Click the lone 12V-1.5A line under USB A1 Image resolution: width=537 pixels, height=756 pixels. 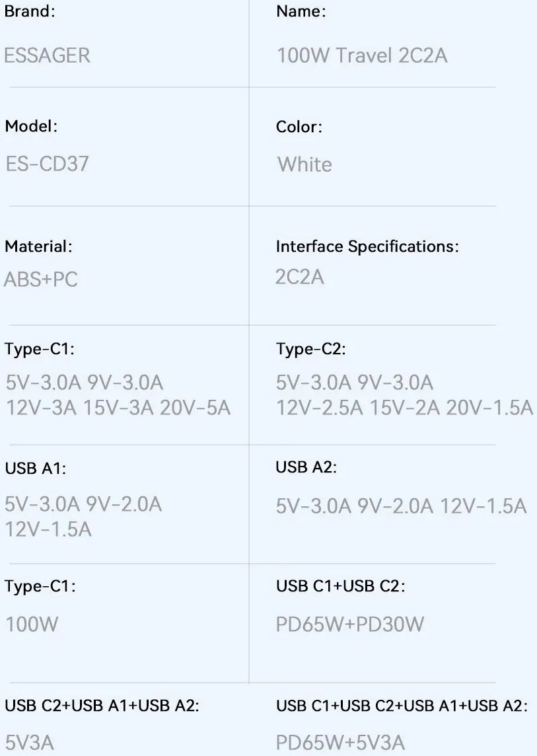click(x=48, y=529)
